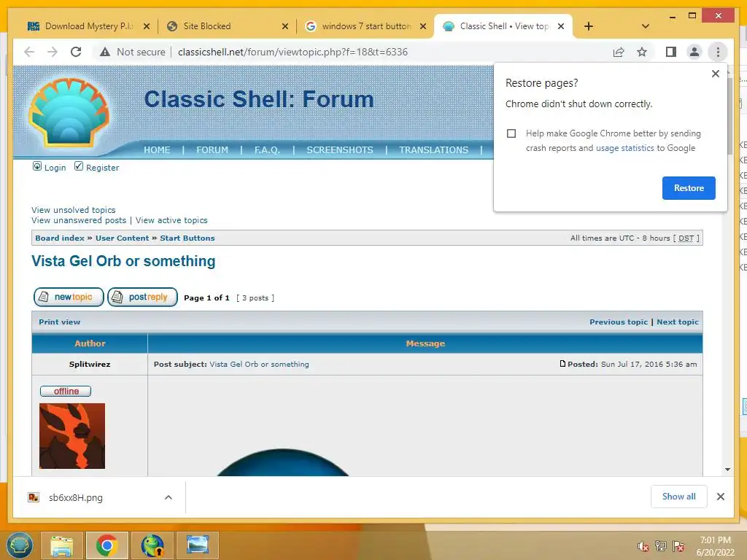Click Chrome icon in the taskbar
Viewport: 747px width, 560px height.
coord(107,545)
